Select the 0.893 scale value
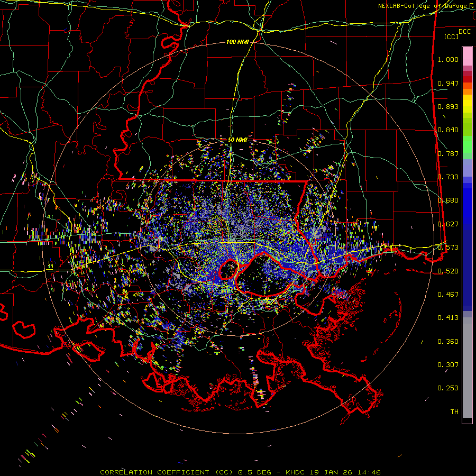This screenshot has height=476, width=476. coord(448,106)
